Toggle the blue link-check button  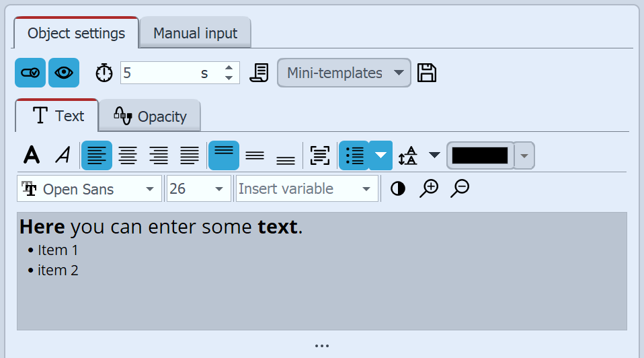point(30,73)
